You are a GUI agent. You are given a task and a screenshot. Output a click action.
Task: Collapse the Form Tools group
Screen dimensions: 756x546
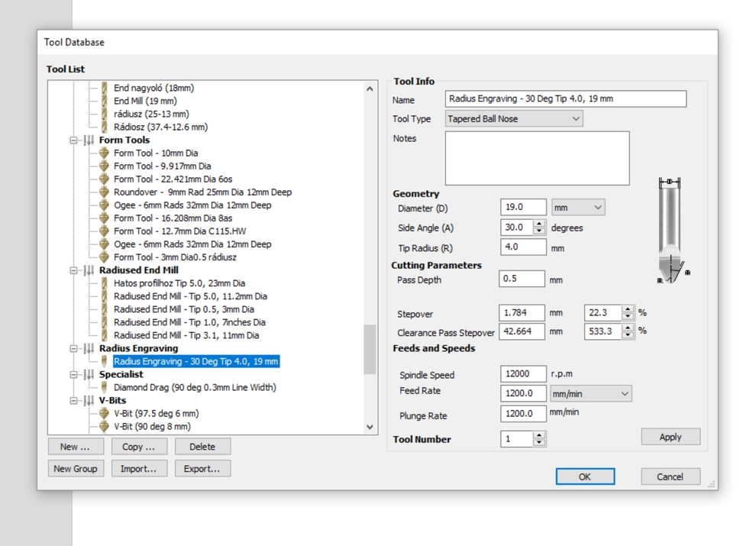[x=75, y=141]
